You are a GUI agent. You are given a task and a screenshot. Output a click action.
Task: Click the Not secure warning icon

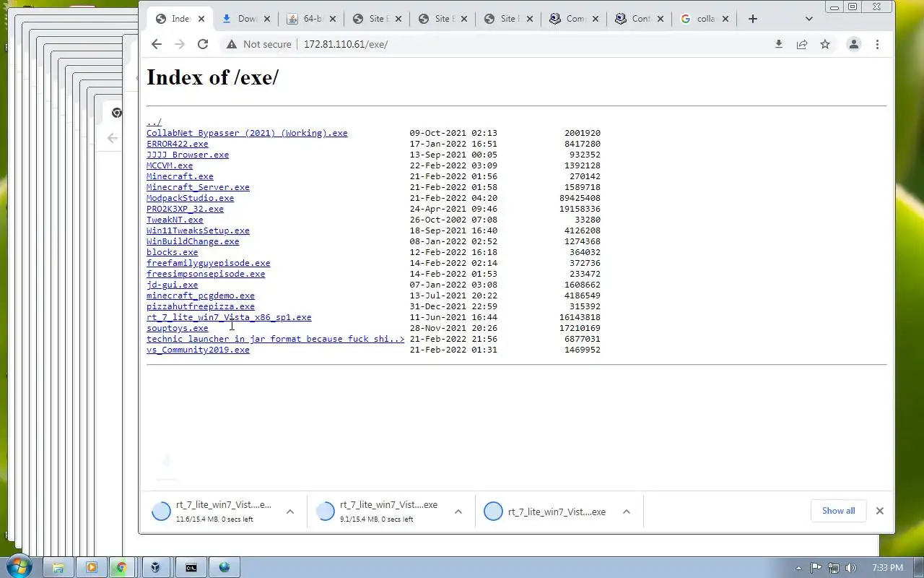[x=231, y=44]
